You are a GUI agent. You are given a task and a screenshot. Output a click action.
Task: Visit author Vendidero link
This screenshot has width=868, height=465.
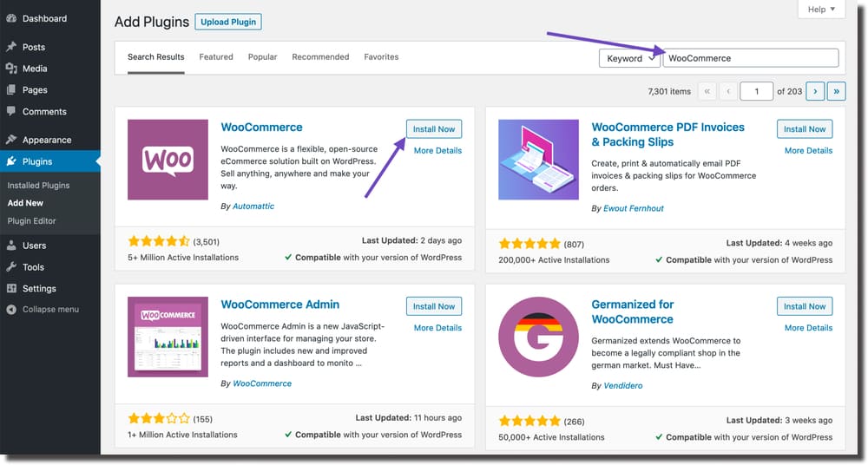tap(622, 385)
